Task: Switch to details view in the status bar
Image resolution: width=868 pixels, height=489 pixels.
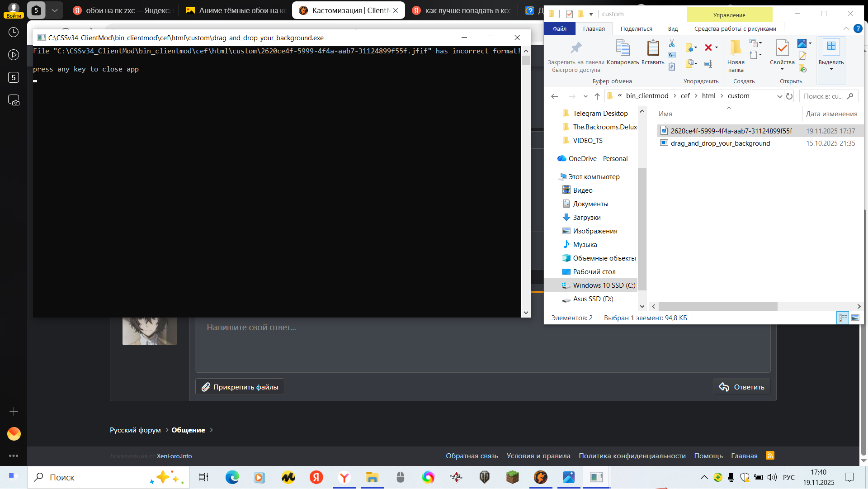Action: 843,318
